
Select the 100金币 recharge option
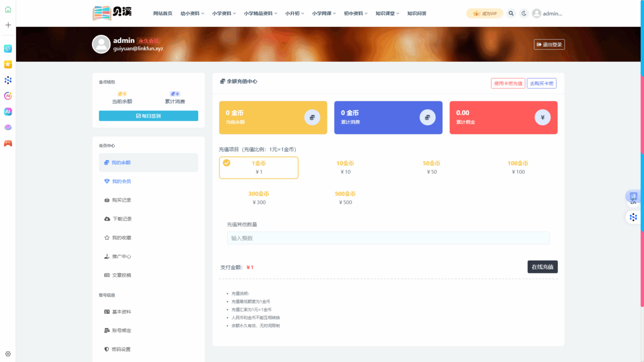518,167
